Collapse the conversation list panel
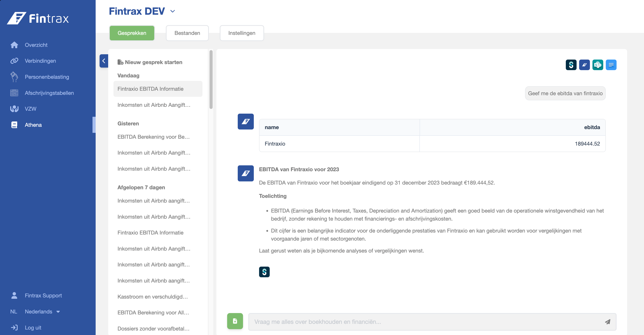644x335 pixels. click(x=104, y=61)
